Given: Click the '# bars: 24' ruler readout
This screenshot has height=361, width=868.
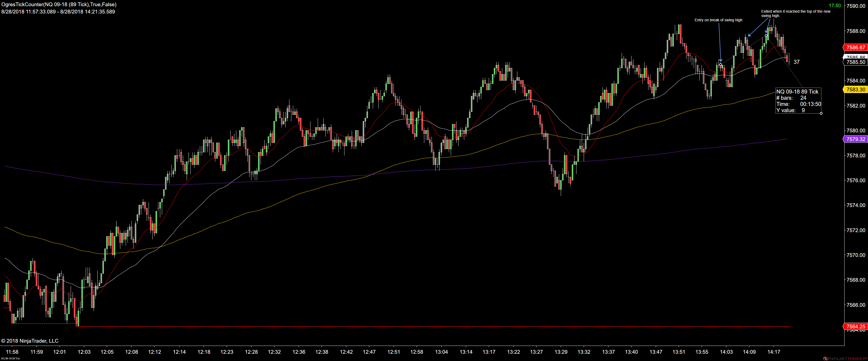Looking at the screenshot, I should pos(791,98).
